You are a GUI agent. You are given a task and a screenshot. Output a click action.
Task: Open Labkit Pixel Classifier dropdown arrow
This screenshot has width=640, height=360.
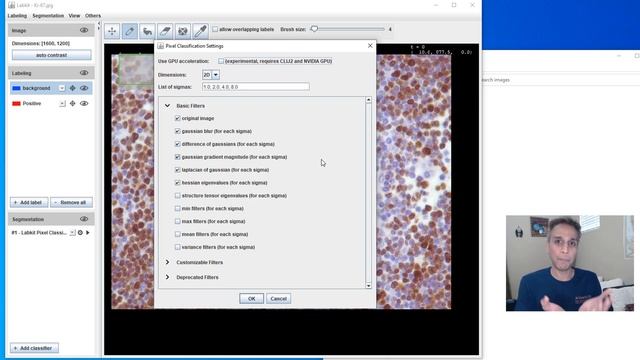[x=72, y=233]
